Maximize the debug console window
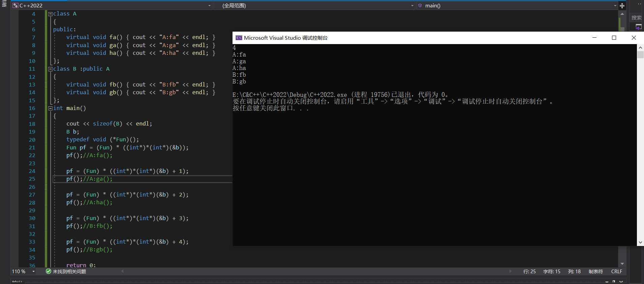This screenshot has height=284, width=644. pyautogui.click(x=614, y=38)
